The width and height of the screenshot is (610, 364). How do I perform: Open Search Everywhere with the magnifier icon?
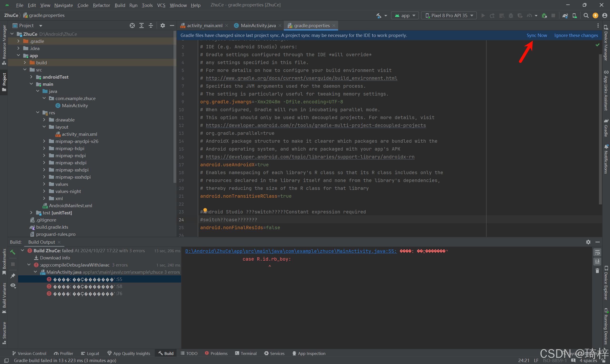coord(586,15)
